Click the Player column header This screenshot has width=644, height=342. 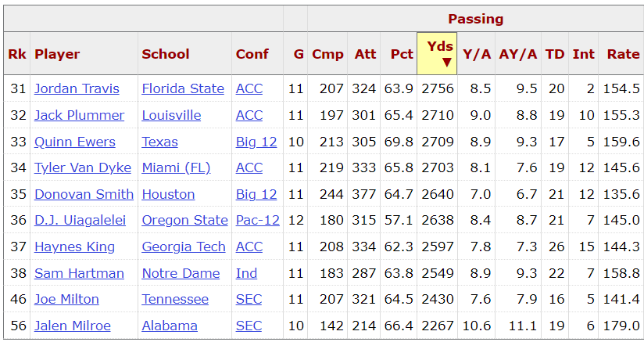pos(57,54)
